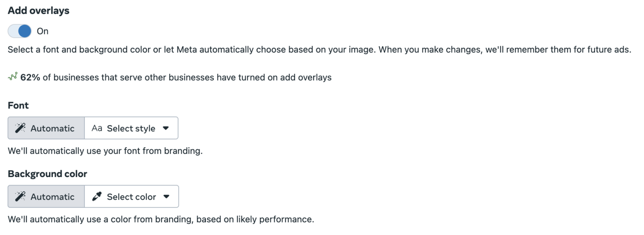Screen dimensions: 644x235
Task: Choose Automatic for the Background color option
Action: coord(46,196)
